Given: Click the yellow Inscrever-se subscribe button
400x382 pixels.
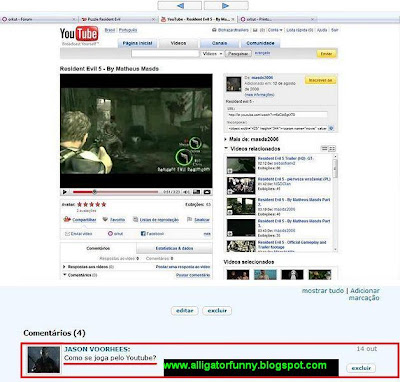Looking at the screenshot, I should 320,80.
